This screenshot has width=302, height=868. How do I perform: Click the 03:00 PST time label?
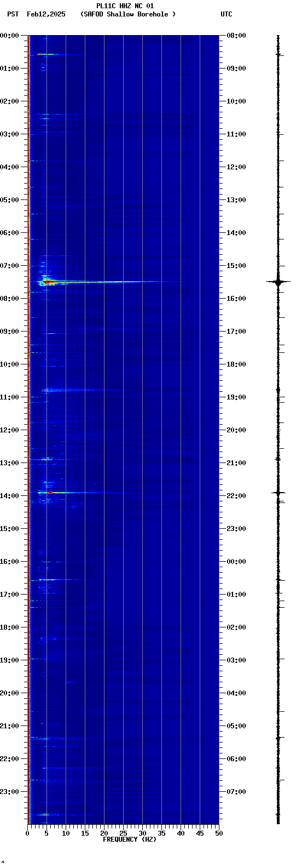(9, 134)
